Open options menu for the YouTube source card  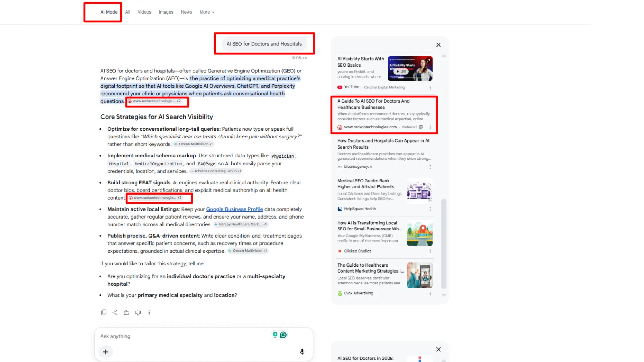(x=430, y=87)
